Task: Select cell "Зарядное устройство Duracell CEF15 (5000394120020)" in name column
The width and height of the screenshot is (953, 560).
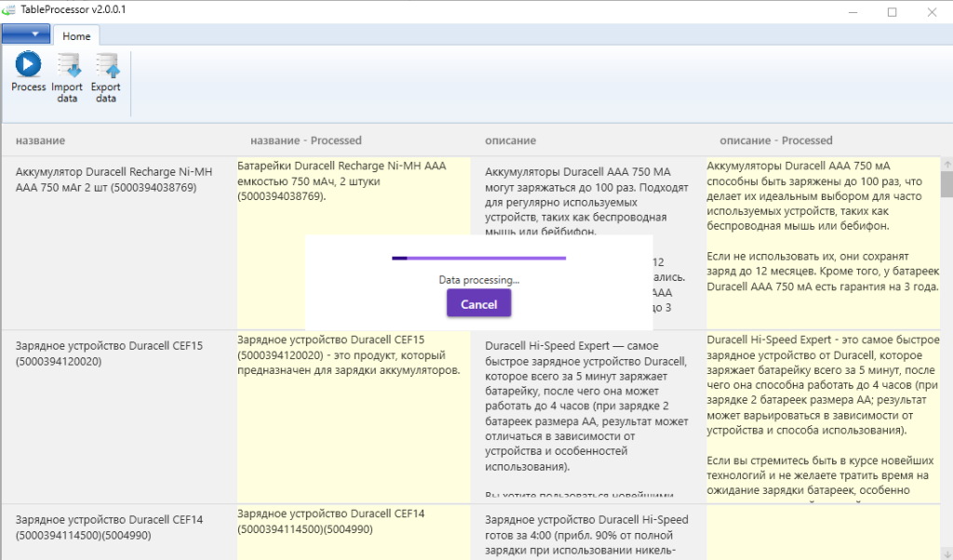Action: (x=119, y=418)
